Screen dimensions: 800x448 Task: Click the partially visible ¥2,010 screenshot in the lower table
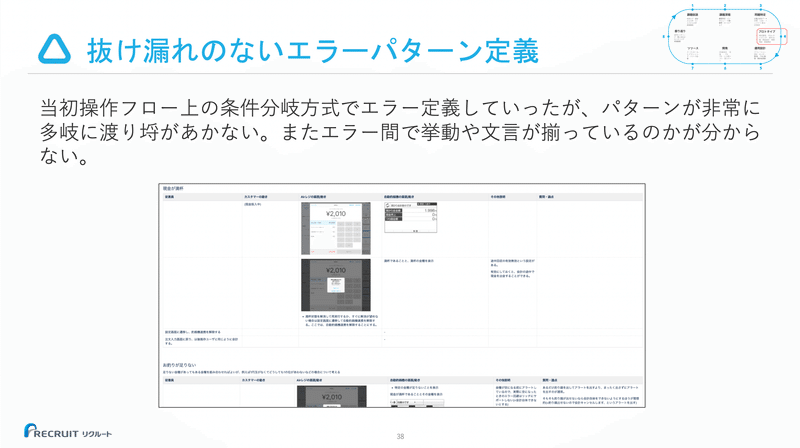(x=332, y=396)
